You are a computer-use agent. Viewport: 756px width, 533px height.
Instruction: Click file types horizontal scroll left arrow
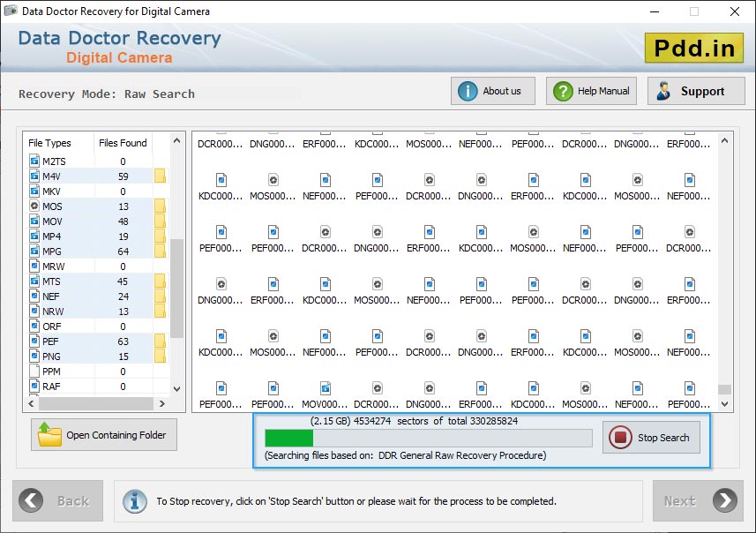[x=32, y=403]
